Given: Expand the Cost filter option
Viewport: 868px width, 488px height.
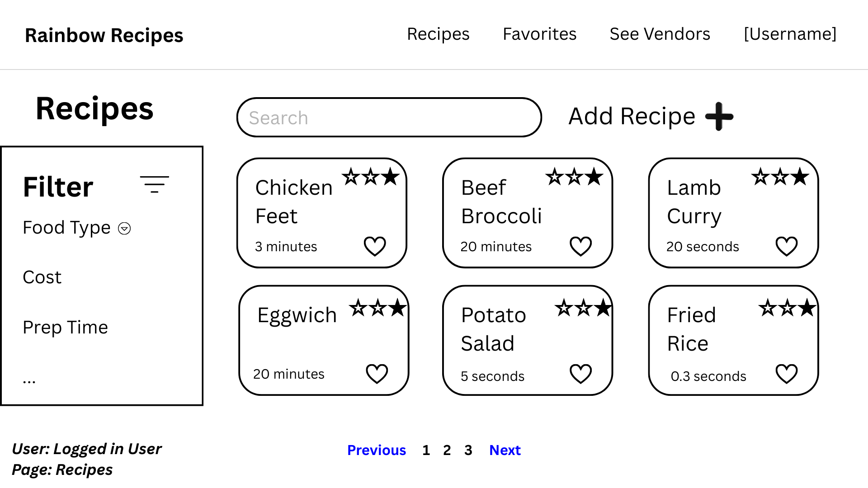Looking at the screenshot, I should [42, 277].
